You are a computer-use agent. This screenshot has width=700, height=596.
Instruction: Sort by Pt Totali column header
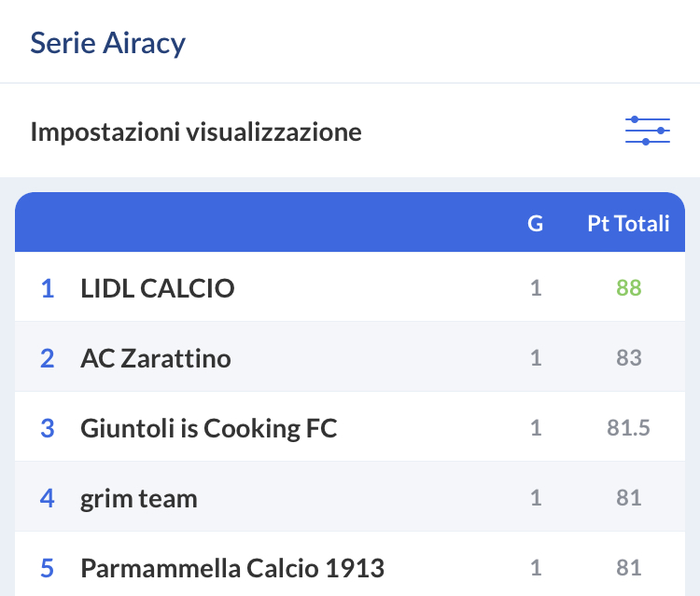tap(628, 224)
